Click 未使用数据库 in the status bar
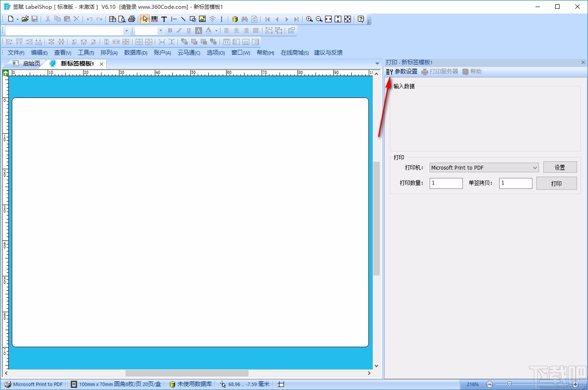Screen dimensions: 588x390 pos(191,384)
